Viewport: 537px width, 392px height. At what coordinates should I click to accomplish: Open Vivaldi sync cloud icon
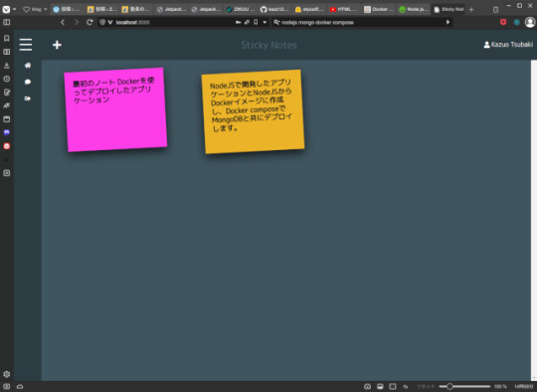pyautogui.click(x=20, y=386)
